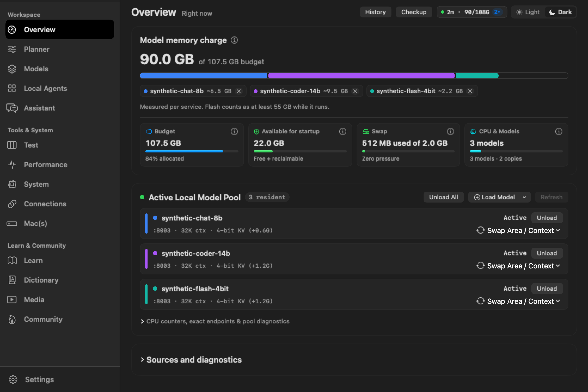
Task: Open the Budget card info icon
Action: [234, 131]
